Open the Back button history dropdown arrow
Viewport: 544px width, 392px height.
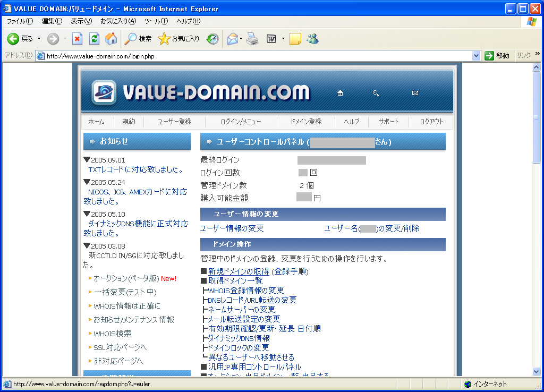[x=39, y=39]
